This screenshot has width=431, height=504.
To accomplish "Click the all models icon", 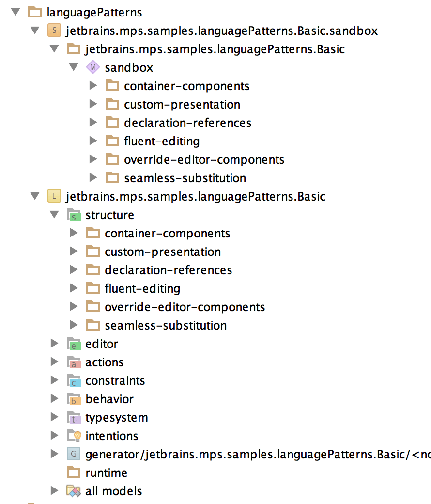I will 74,491.
